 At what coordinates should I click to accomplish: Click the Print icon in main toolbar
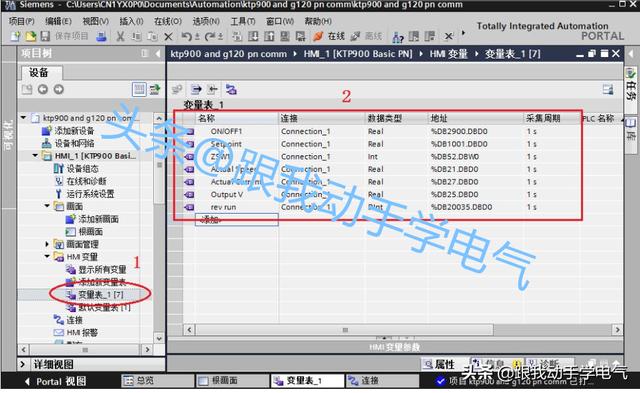pyautogui.click(x=101, y=36)
